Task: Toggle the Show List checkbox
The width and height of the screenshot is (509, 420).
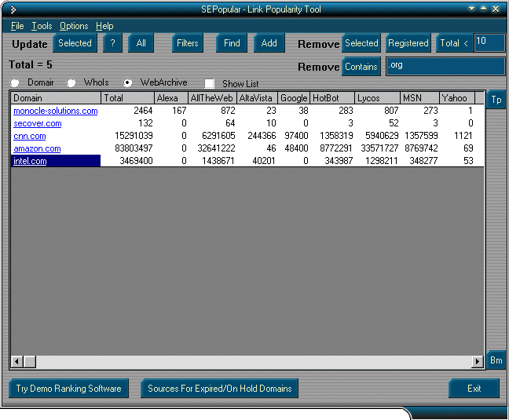Action: (210, 84)
